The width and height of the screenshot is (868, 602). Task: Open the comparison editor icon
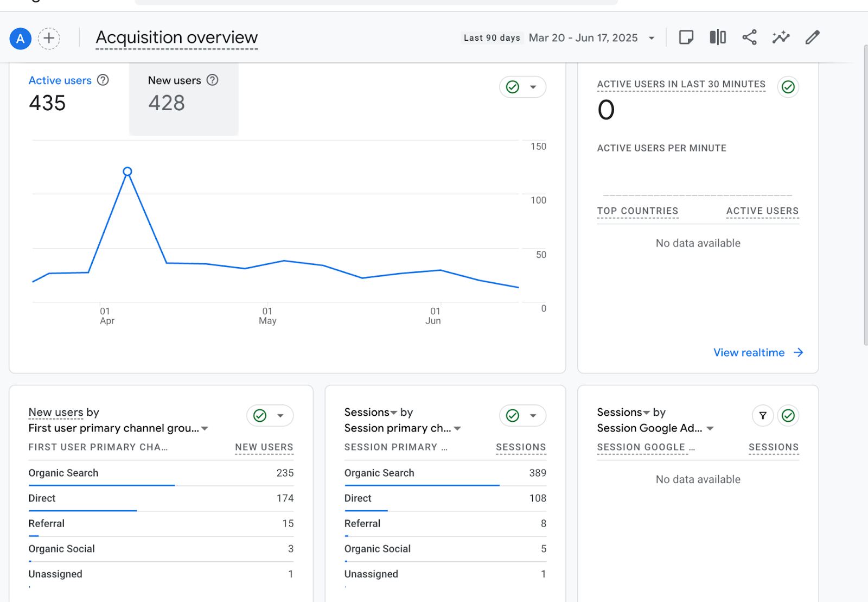717,37
